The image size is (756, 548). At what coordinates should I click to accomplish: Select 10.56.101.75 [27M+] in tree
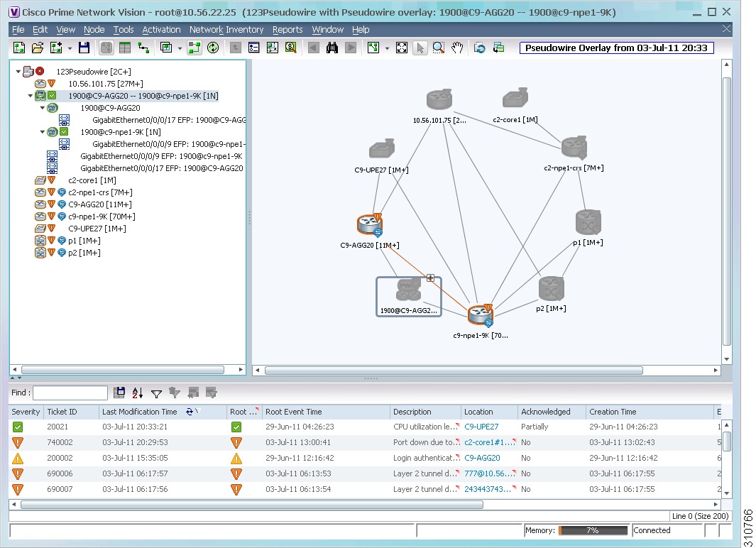[106, 84]
